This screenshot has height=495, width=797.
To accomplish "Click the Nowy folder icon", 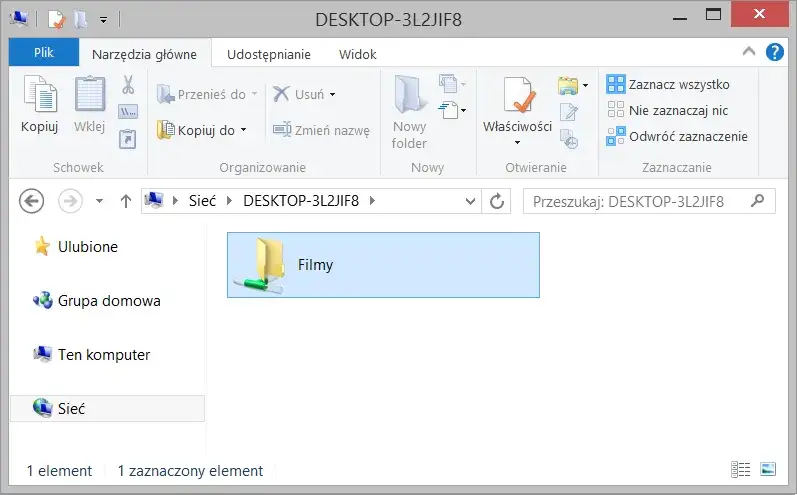I will point(409,95).
